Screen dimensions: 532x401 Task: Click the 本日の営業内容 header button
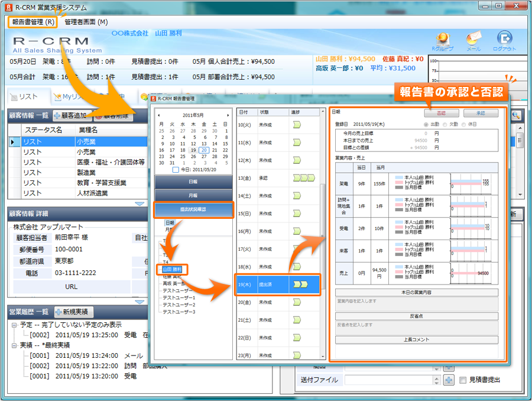pyautogui.click(x=417, y=292)
